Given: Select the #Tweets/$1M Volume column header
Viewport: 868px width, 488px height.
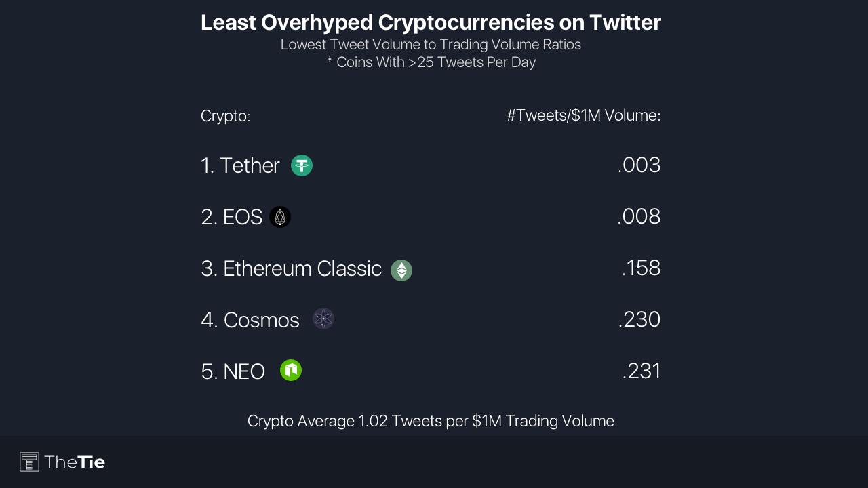Looking at the screenshot, I should (x=584, y=116).
